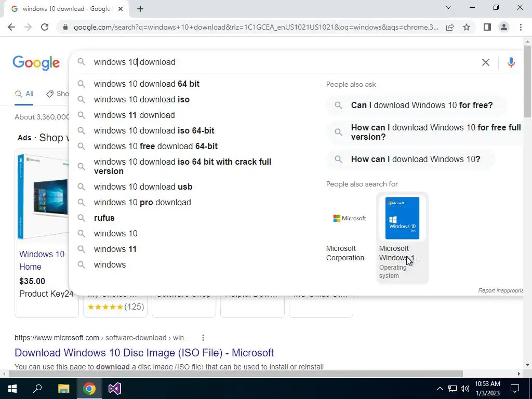This screenshot has width=532, height=399.
Task: Open Chrome three-dot menu
Action: tap(521, 27)
